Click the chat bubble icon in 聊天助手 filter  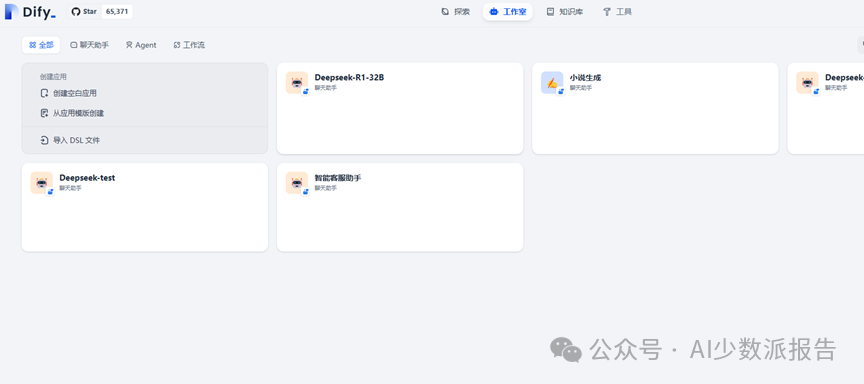point(74,45)
